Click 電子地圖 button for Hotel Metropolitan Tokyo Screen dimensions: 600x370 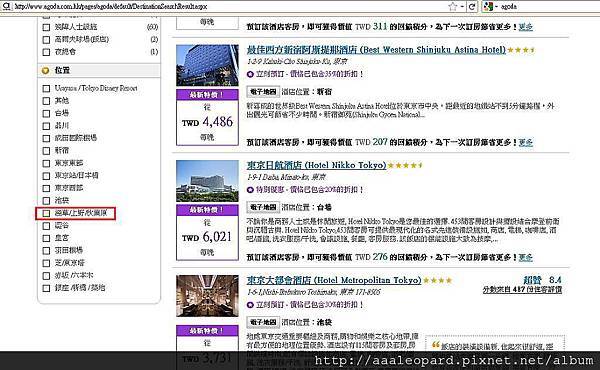click(263, 323)
